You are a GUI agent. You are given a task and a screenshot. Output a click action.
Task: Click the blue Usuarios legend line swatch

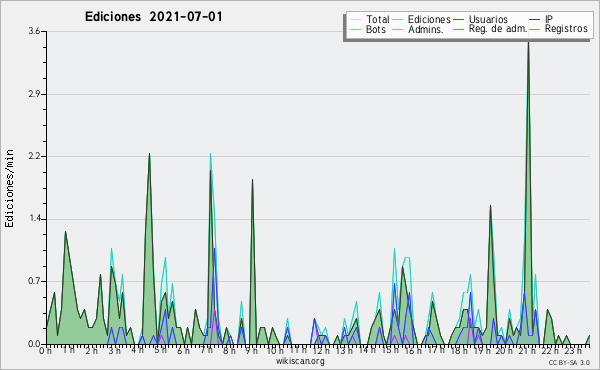point(458,19)
